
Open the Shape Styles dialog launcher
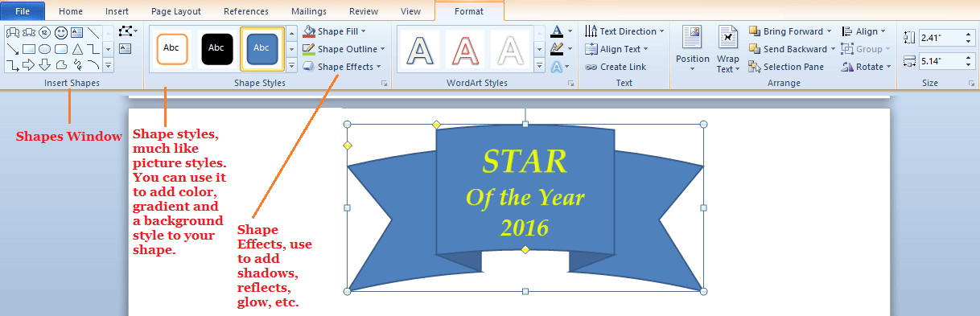[385, 84]
